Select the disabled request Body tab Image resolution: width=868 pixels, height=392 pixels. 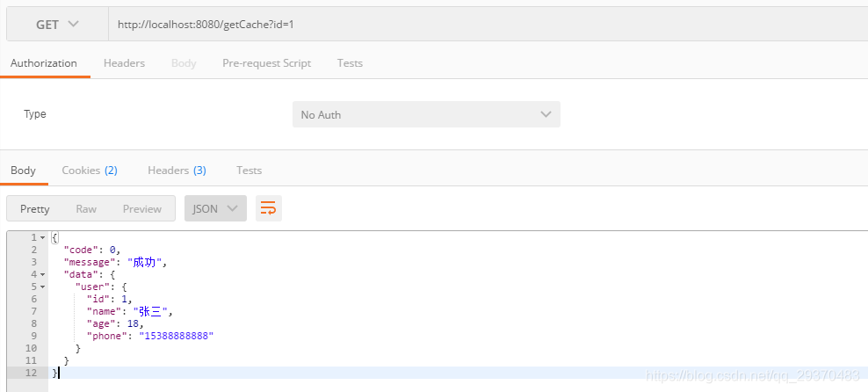point(184,63)
